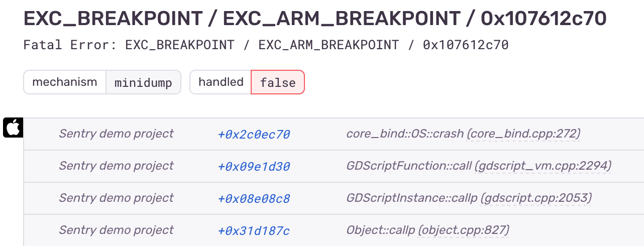Click the +0x31d187c address link
This screenshot has width=644, height=246.
click(x=254, y=231)
